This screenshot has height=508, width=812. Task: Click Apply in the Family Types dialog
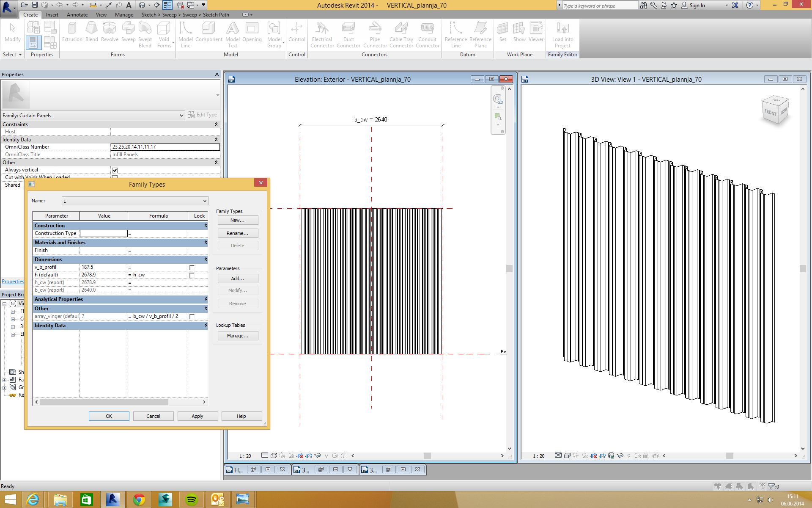pyautogui.click(x=198, y=416)
